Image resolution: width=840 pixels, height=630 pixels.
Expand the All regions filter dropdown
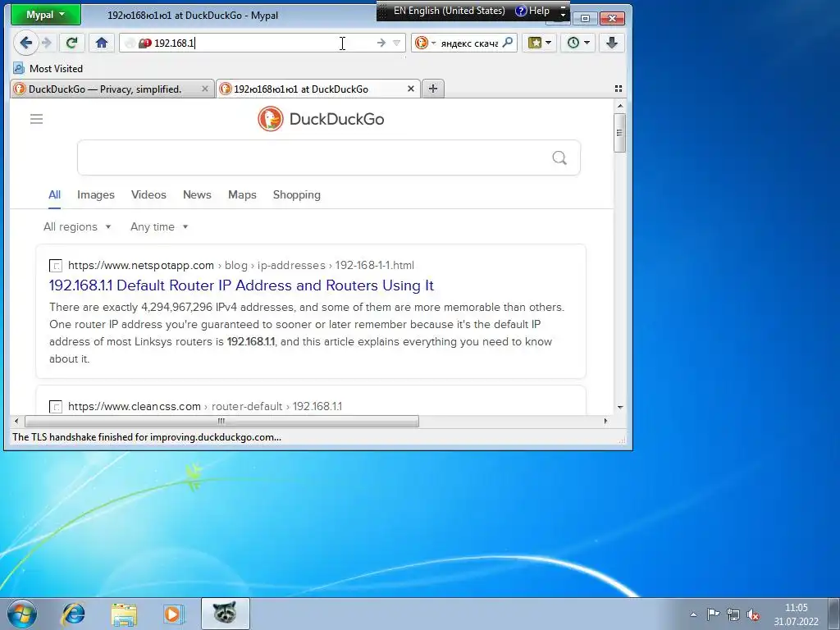tap(77, 227)
